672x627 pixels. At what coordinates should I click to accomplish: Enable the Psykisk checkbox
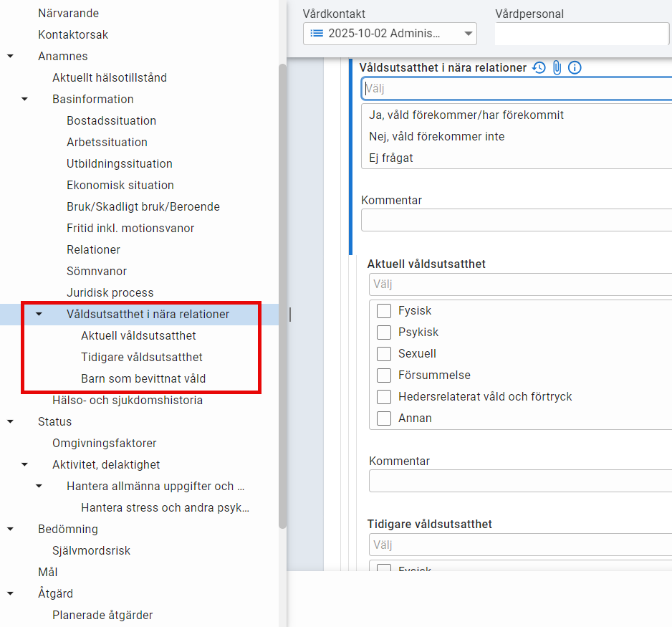click(384, 332)
